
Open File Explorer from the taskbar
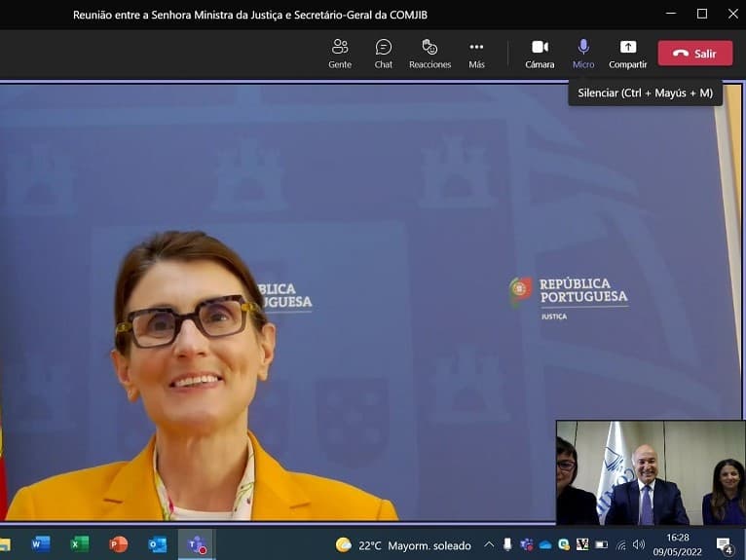5,543
